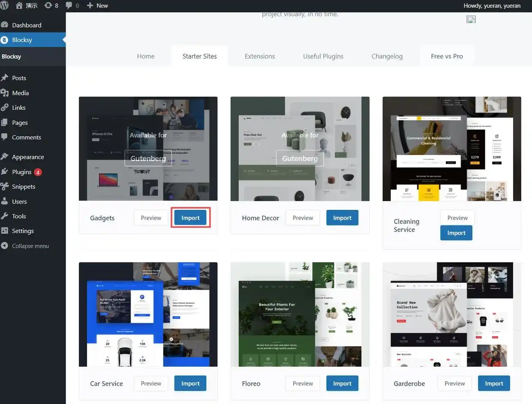Open the Free vs Pro tab
The image size is (532, 404).
point(447,56)
